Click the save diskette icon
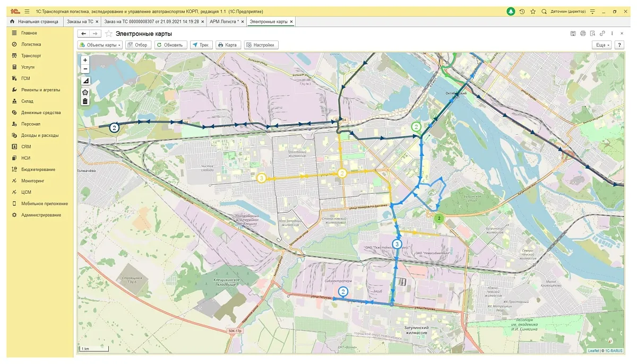 point(573,33)
